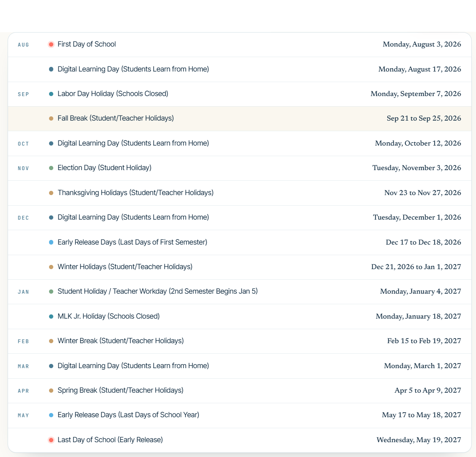Select the date Monday, September 7, 2026
This screenshot has height=457, width=476.
coord(416,94)
